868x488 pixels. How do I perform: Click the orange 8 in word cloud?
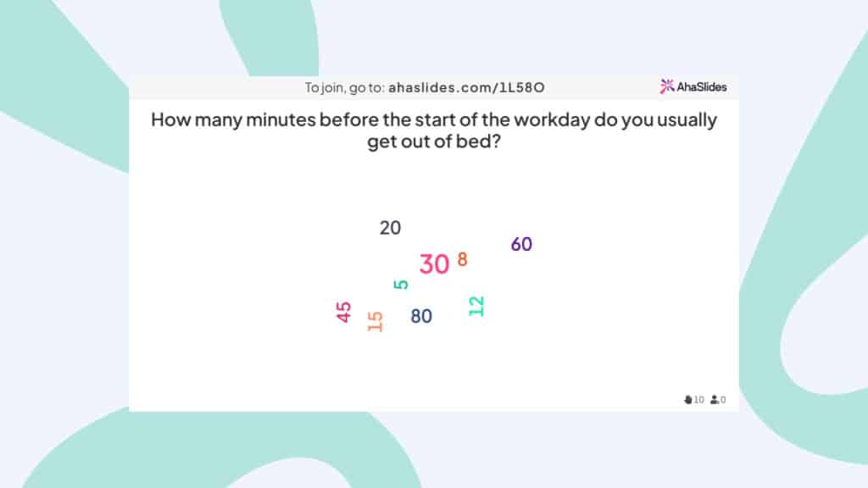point(462,259)
